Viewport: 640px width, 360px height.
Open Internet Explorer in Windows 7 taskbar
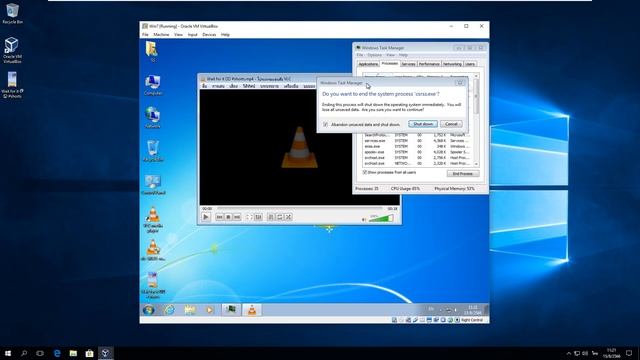(169, 310)
